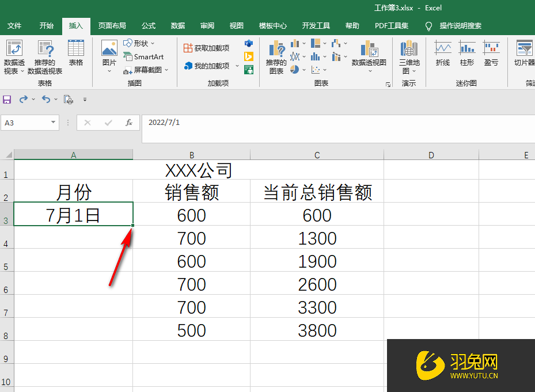
Task: Select cell A3 containing 7月1日
Action: pos(73,214)
